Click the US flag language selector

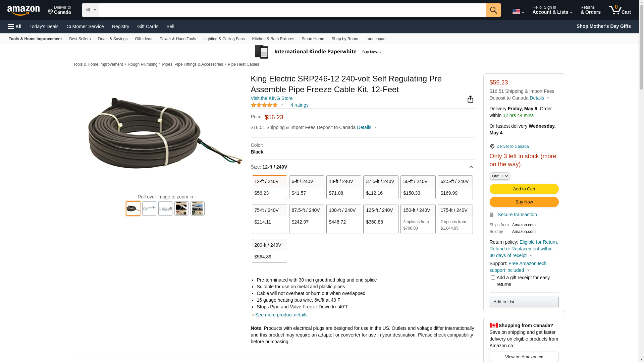[518, 12]
